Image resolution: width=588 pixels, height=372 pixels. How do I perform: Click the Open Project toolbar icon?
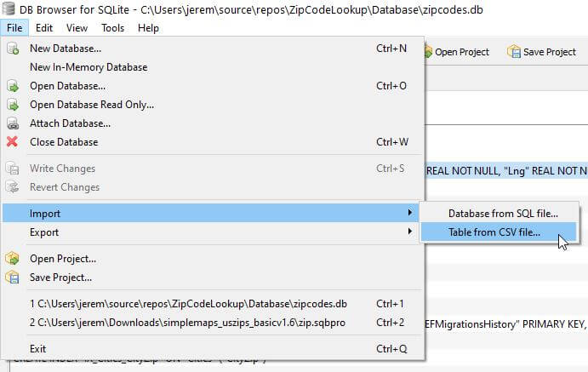point(428,52)
